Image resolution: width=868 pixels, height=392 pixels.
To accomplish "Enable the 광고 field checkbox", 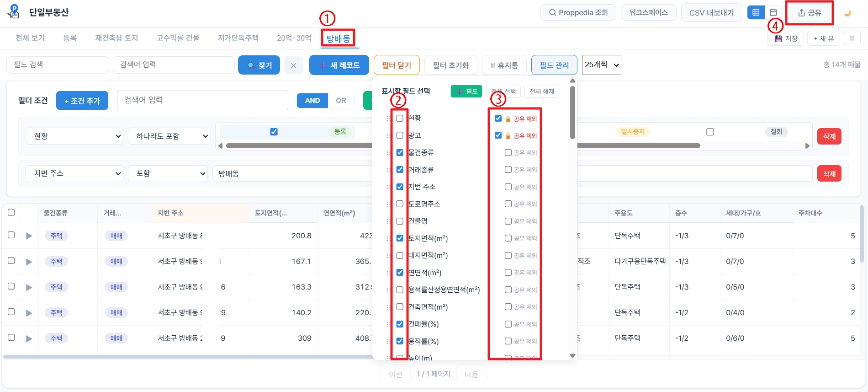I will click(400, 135).
